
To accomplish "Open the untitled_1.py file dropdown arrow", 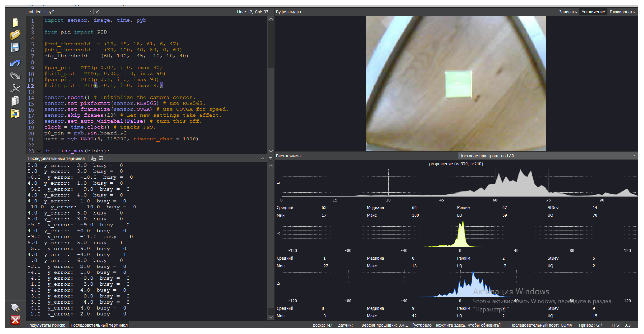I will point(90,12).
